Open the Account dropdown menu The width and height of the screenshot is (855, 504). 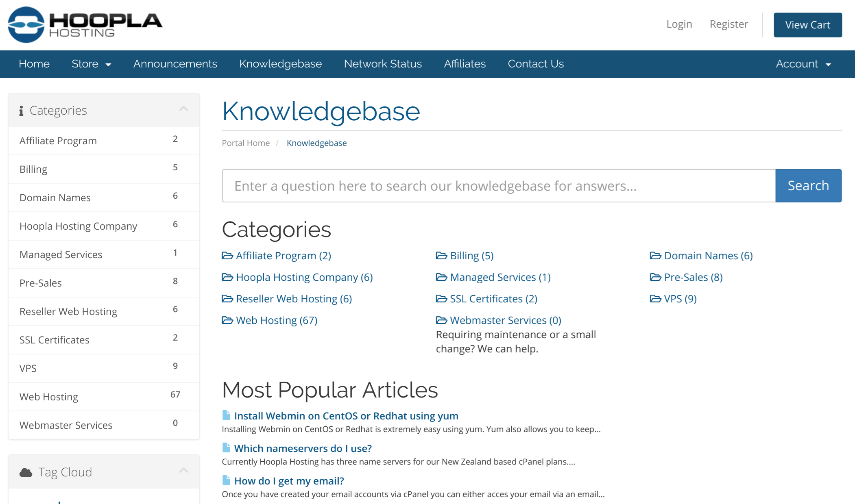click(803, 64)
